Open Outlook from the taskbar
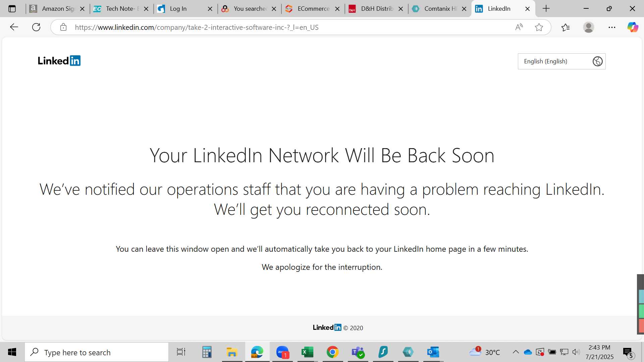644x362 pixels. [x=433, y=352]
